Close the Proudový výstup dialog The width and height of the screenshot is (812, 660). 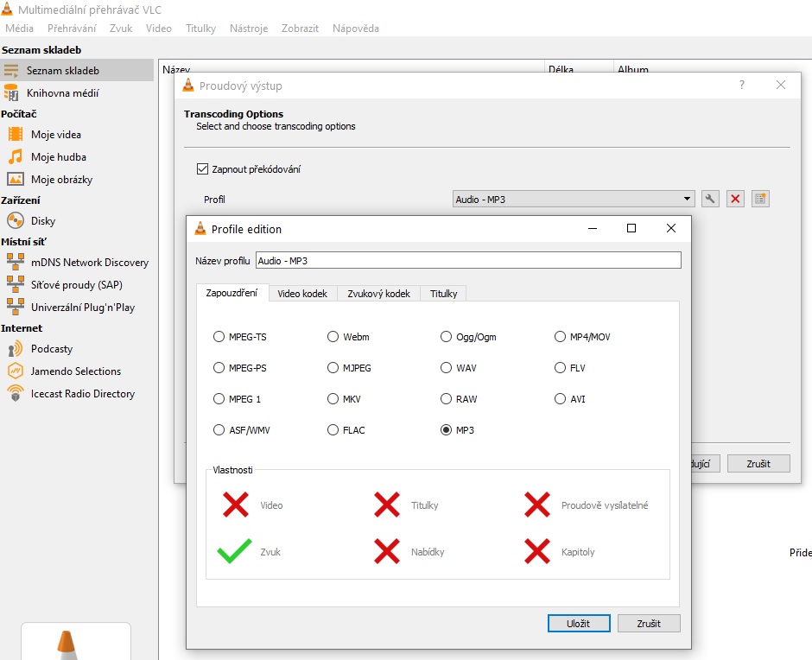tap(781, 85)
